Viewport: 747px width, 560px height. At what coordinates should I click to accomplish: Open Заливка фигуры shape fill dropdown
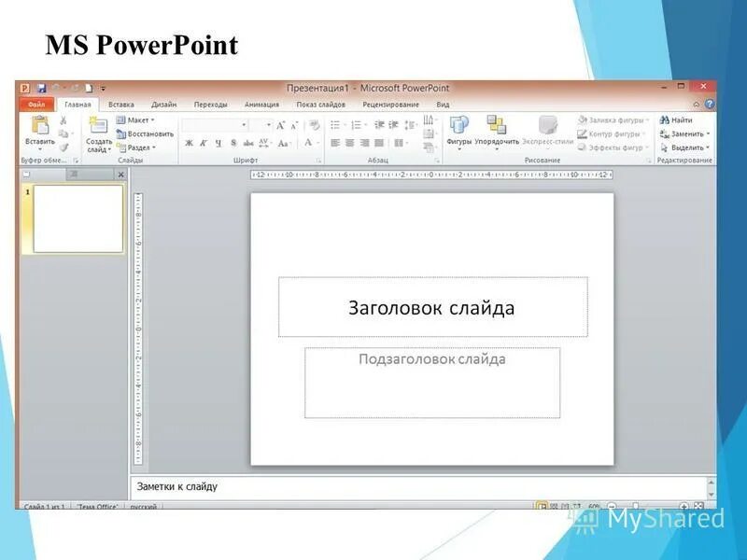coord(613,120)
